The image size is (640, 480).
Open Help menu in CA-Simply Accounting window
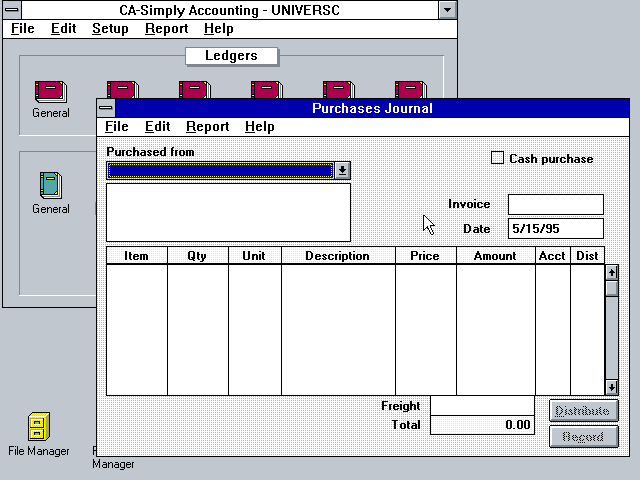(x=219, y=29)
